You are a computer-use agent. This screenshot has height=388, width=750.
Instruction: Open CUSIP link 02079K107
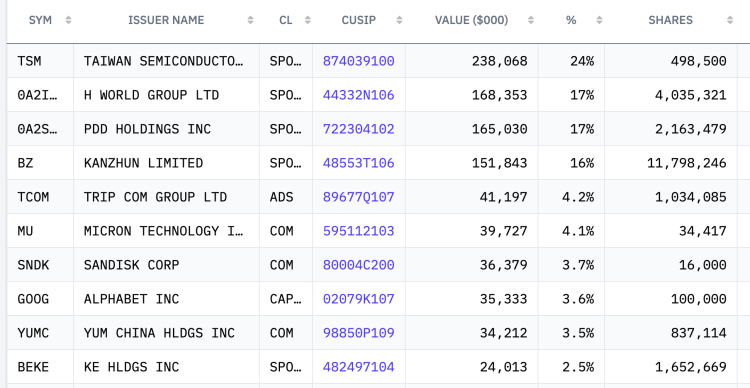click(359, 299)
